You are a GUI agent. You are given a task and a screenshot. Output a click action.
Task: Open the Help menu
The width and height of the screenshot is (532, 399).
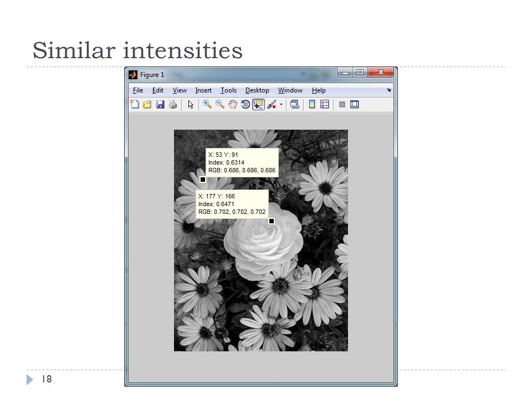click(319, 90)
